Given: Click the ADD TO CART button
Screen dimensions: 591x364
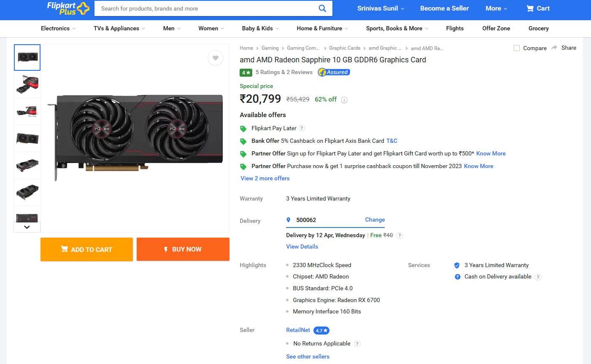Looking at the screenshot, I should coord(86,249).
